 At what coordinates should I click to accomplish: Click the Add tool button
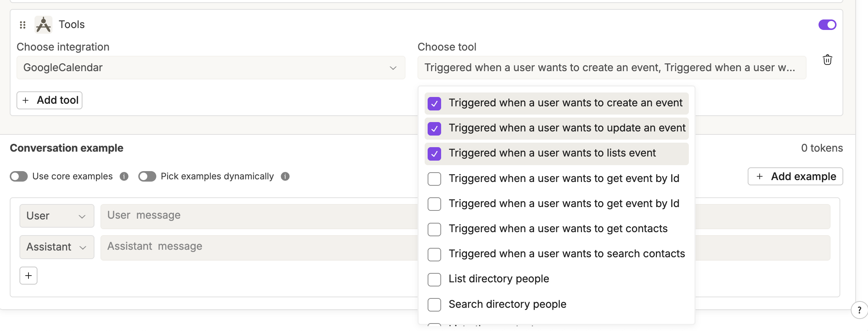pos(49,100)
